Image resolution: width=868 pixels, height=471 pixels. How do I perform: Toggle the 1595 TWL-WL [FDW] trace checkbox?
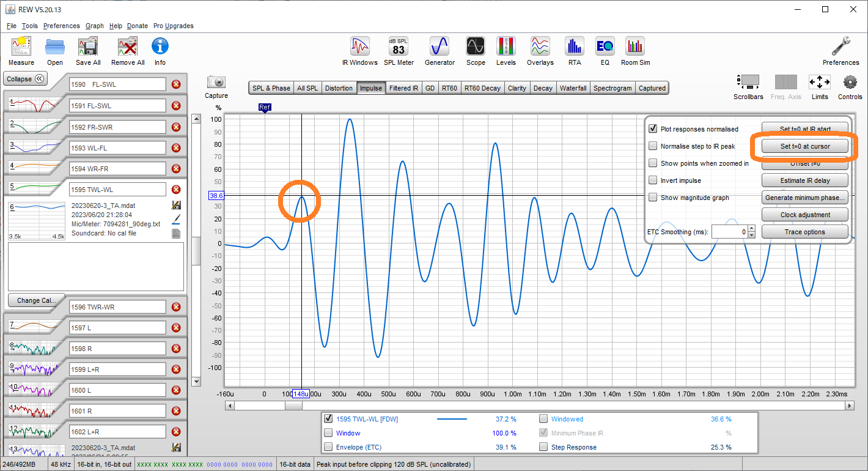pyautogui.click(x=328, y=419)
